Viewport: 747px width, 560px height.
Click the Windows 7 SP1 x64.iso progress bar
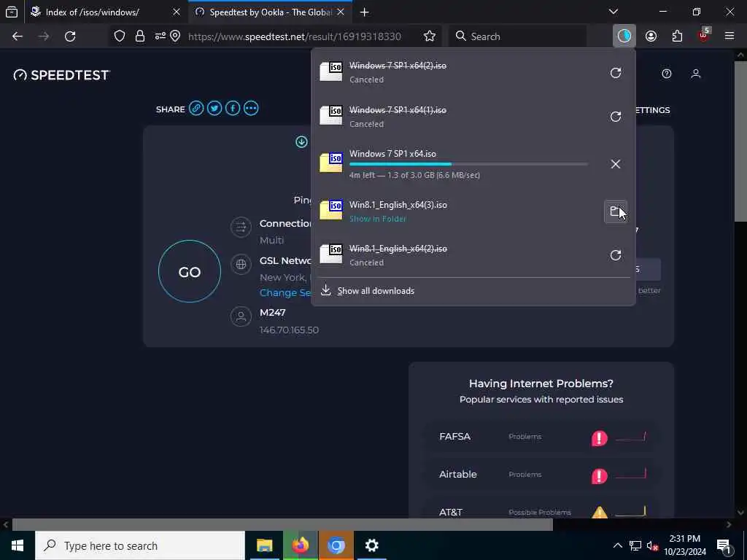click(468, 164)
